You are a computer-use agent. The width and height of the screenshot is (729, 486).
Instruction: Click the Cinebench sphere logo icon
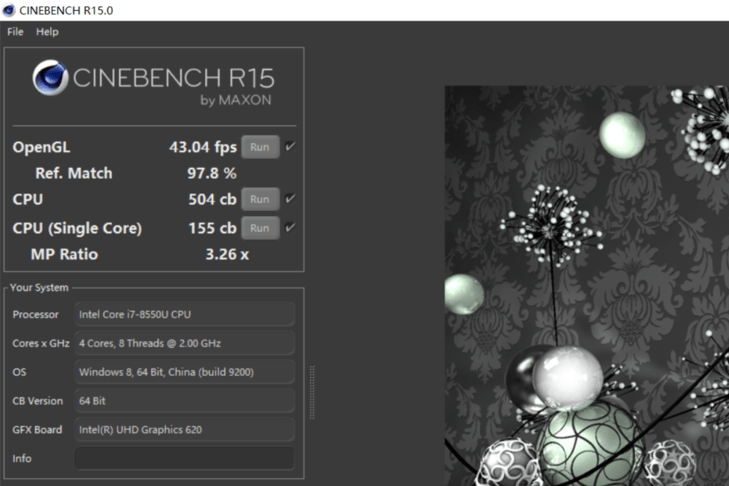pos(50,77)
